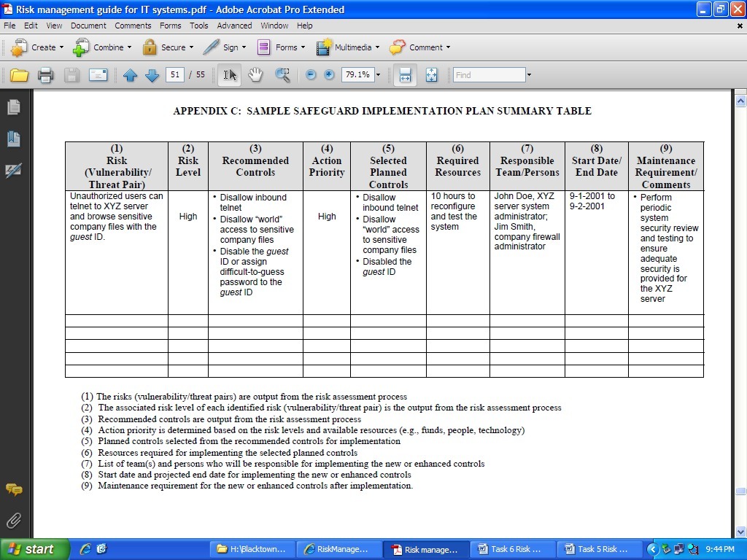Toggle single full page view mode
The height and width of the screenshot is (560, 747).
tap(432, 75)
